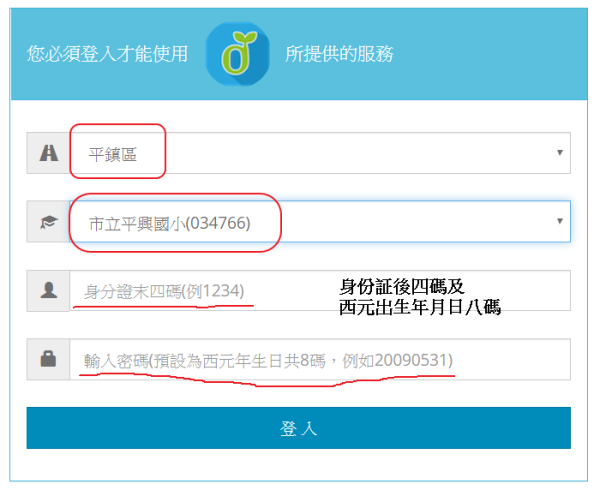The image size is (600, 496).
Task: Click the 所提供的服務 header text
Action: [339, 54]
